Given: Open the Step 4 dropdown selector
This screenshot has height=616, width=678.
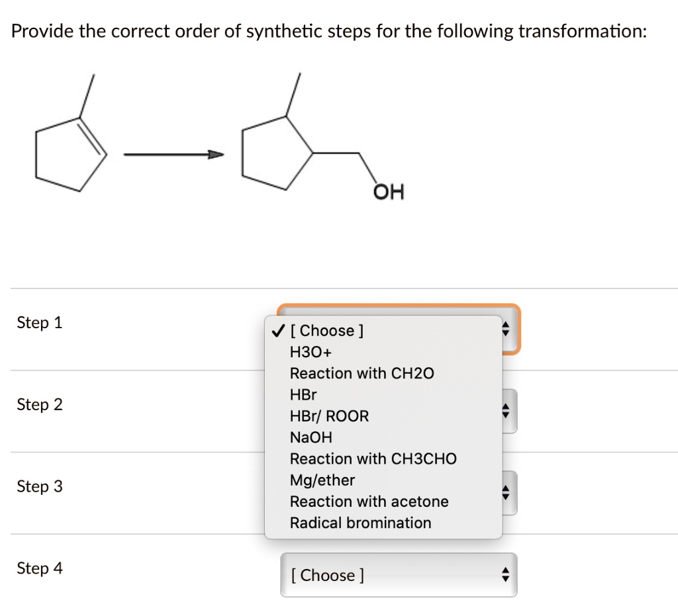Looking at the screenshot, I should pyautogui.click(x=397, y=575).
